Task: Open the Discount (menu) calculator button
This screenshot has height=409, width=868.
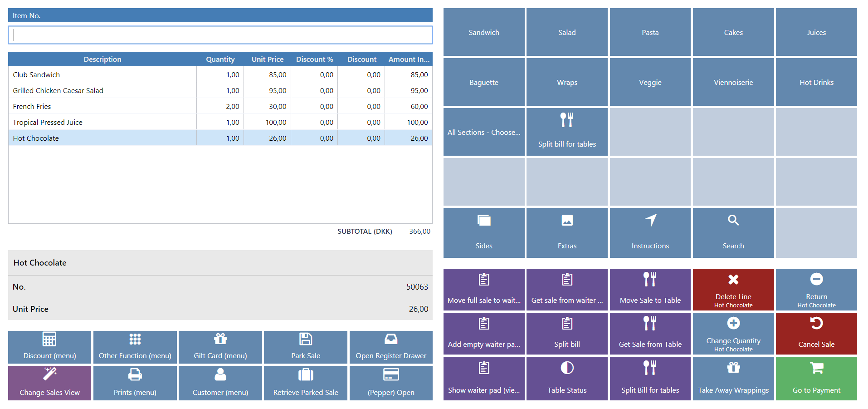Action: click(49, 347)
